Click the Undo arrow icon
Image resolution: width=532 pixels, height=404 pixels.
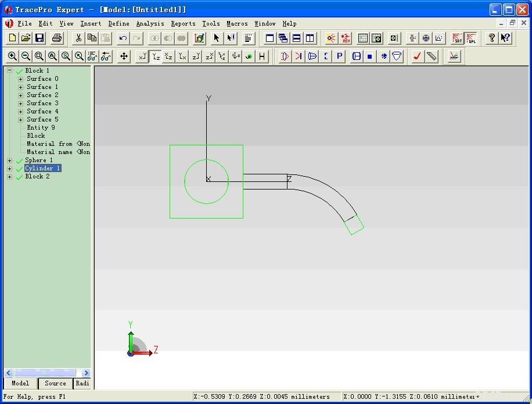tap(123, 38)
